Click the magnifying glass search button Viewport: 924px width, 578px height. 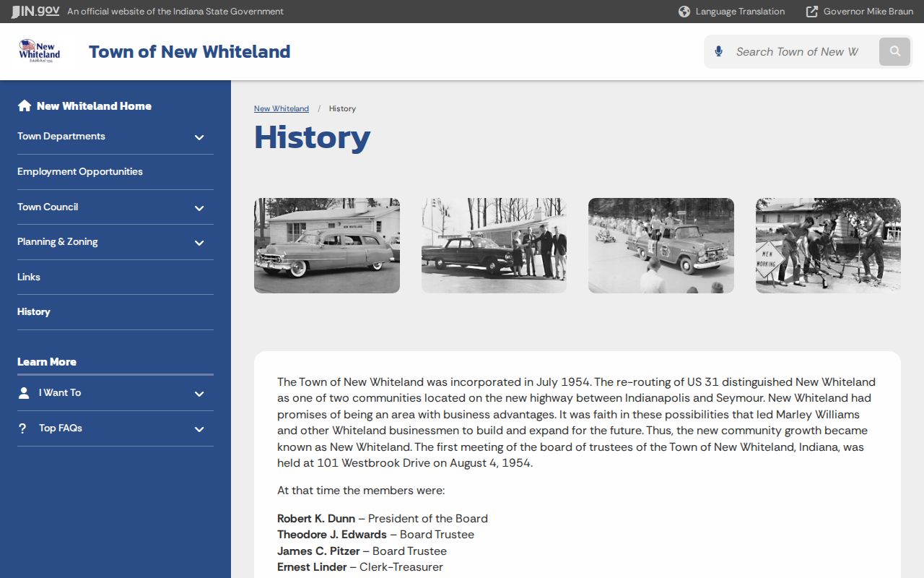pos(895,51)
